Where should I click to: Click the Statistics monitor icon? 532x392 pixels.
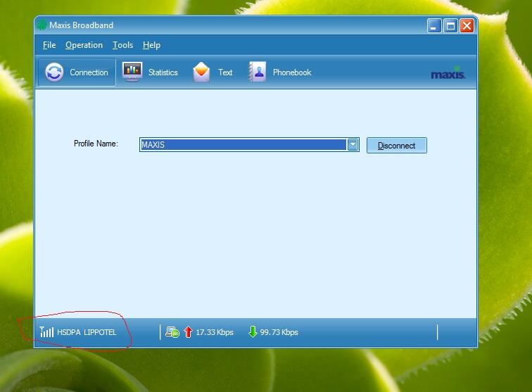tap(132, 72)
